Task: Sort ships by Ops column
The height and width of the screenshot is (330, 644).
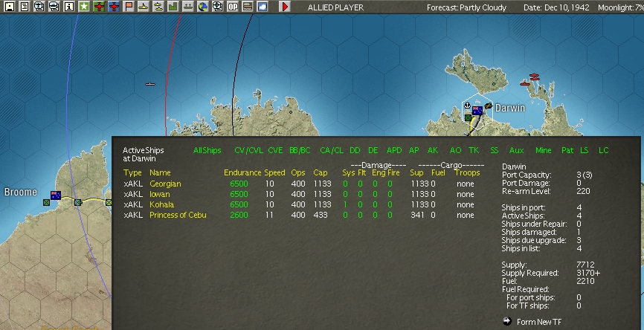Action: tap(298, 172)
